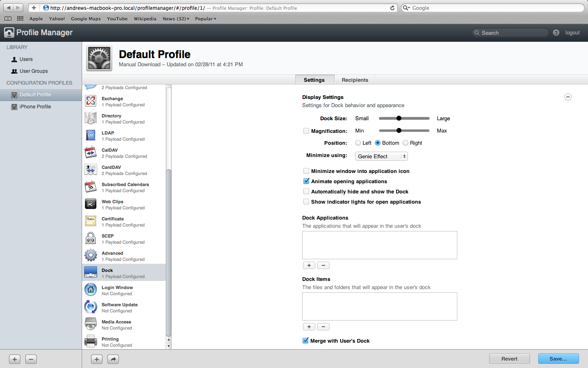
Task: Click the Software Update icon
Action: [91, 307]
